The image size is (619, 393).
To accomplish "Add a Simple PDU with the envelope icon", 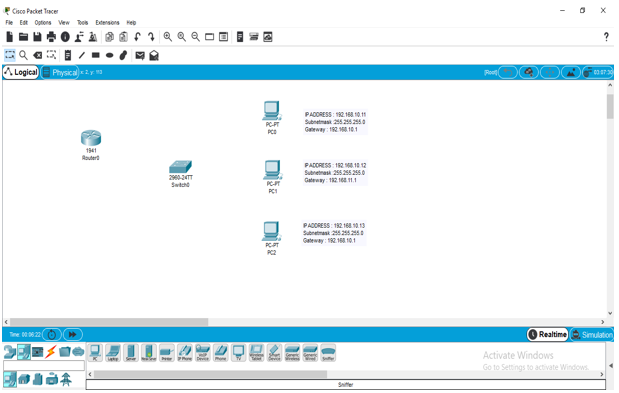I will (140, 55).
